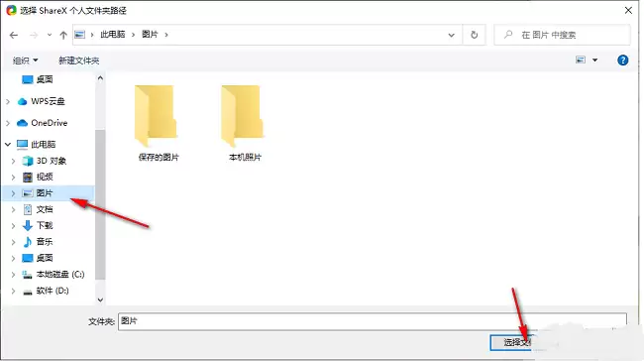
Task: Select 3D 对象 in the tree
Action: pyautogui.click(x=52, y=161)
